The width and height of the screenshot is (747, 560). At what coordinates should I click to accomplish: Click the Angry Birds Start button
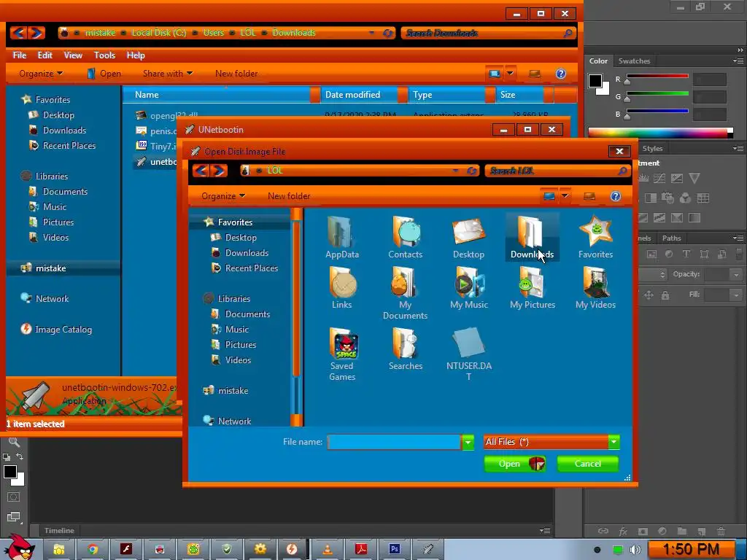(19, 548)
